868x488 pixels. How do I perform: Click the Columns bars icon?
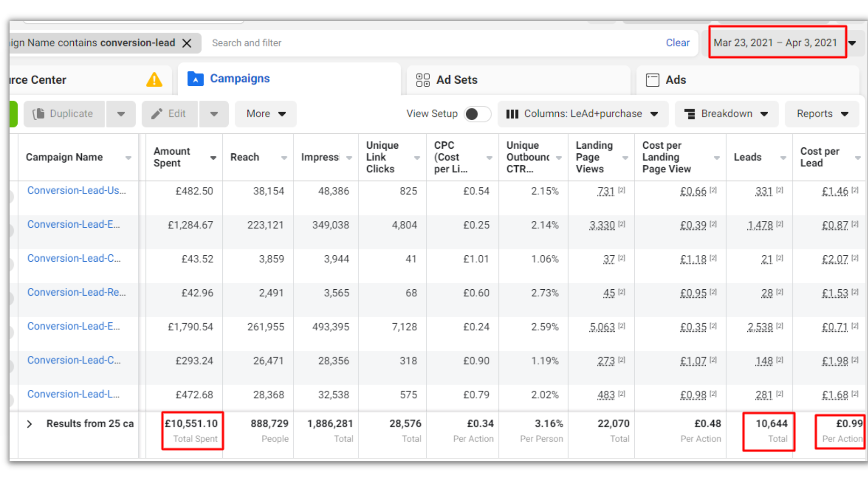point(512,114)
